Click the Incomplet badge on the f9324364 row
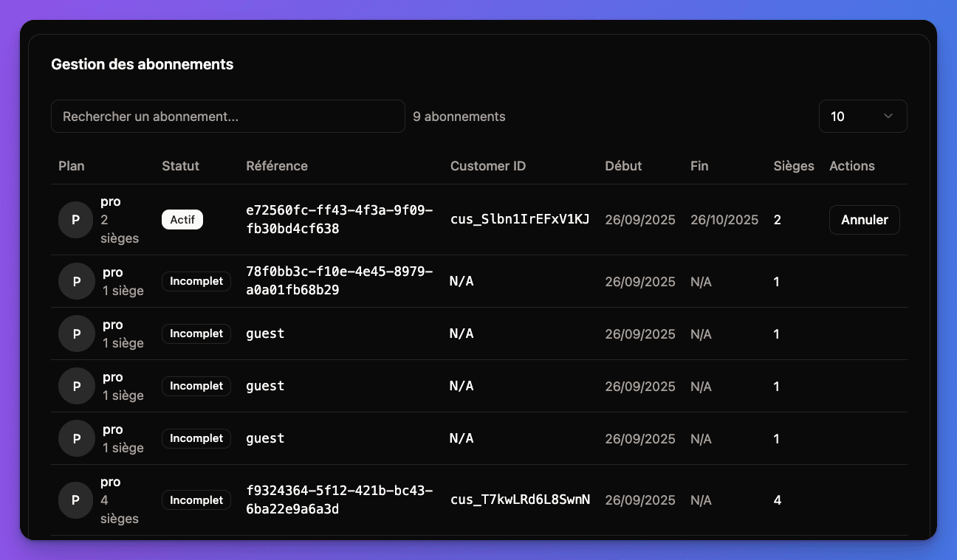 [196, 500]
